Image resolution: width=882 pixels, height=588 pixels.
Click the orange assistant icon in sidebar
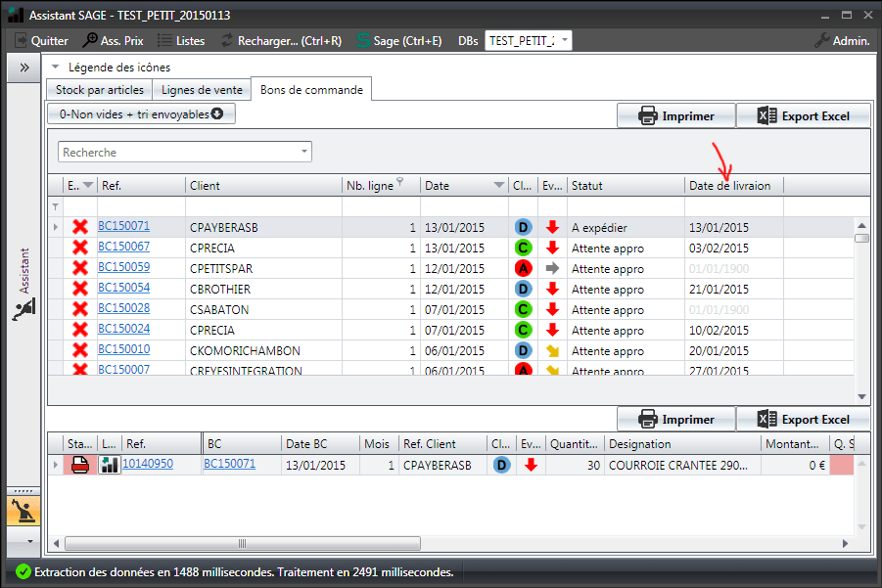tap(23, 510)
